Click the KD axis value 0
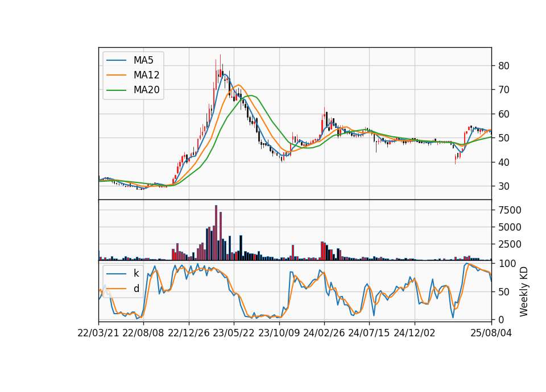The height and width of the screenshot is (392, 546). [501, 320]
